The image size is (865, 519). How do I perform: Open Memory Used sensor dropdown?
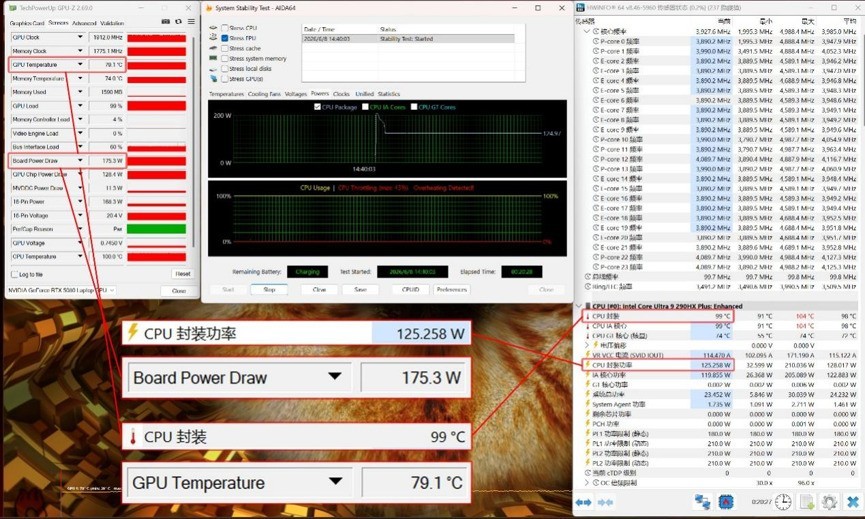(80, 92)
